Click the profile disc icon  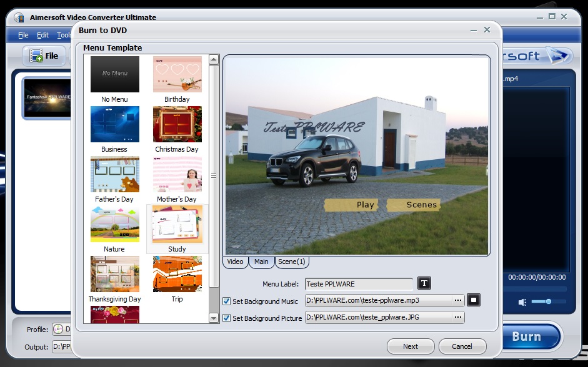click(58, 330)
